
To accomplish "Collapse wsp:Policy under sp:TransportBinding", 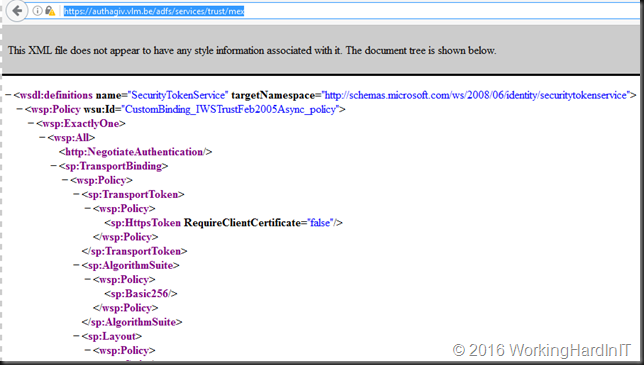I will pos(65,180).
